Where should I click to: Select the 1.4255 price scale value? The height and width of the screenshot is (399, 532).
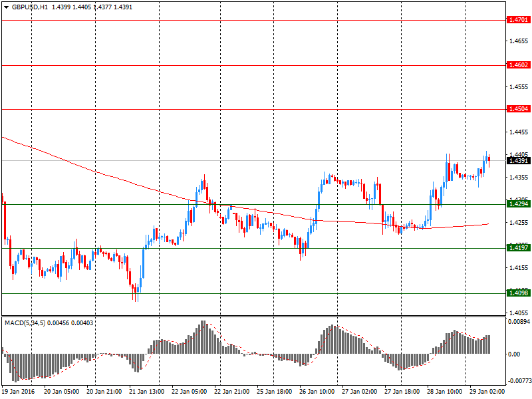coord(519,223)
